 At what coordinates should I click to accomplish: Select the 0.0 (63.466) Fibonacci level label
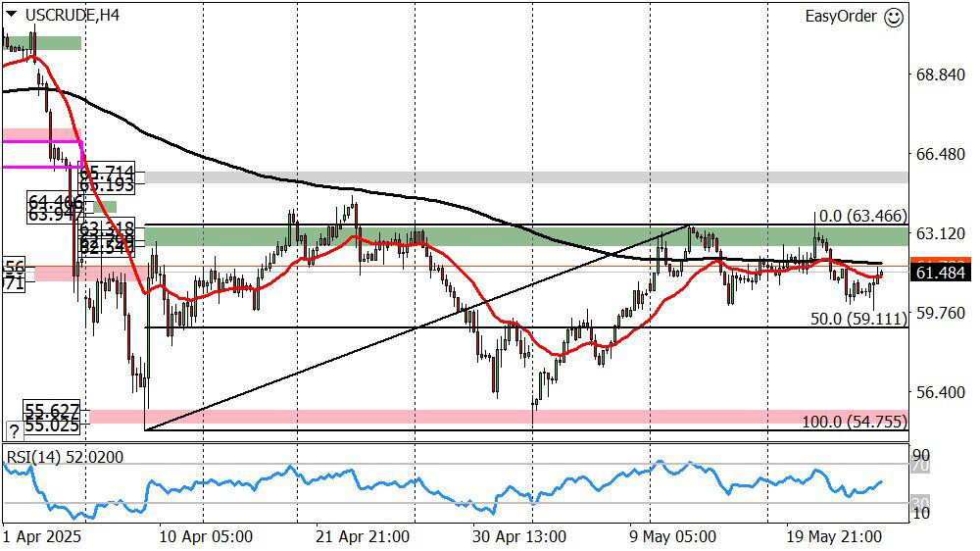[x=863, y=217]
